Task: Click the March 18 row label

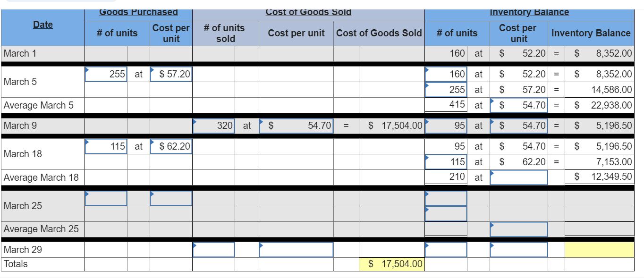Action: [x=23, y=154]
